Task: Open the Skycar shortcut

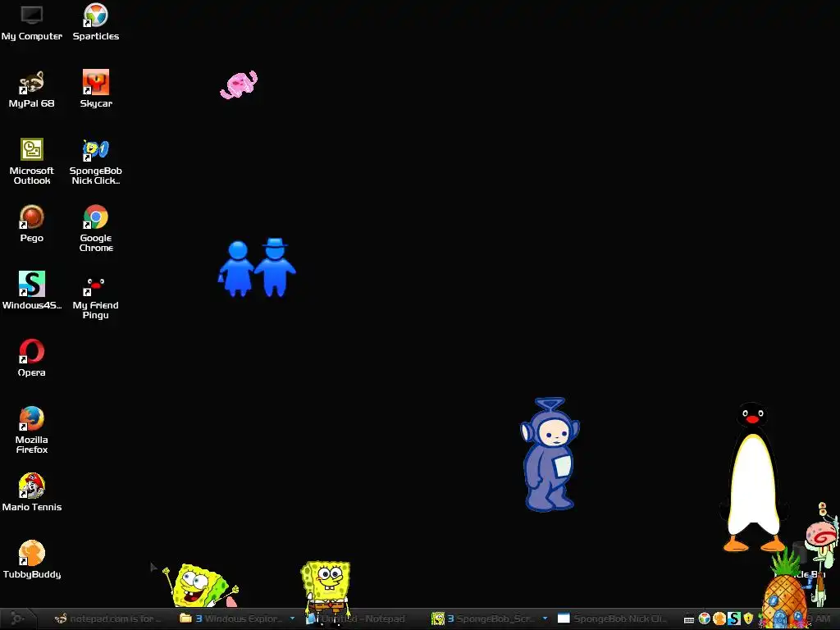Action: click(96, 89)
